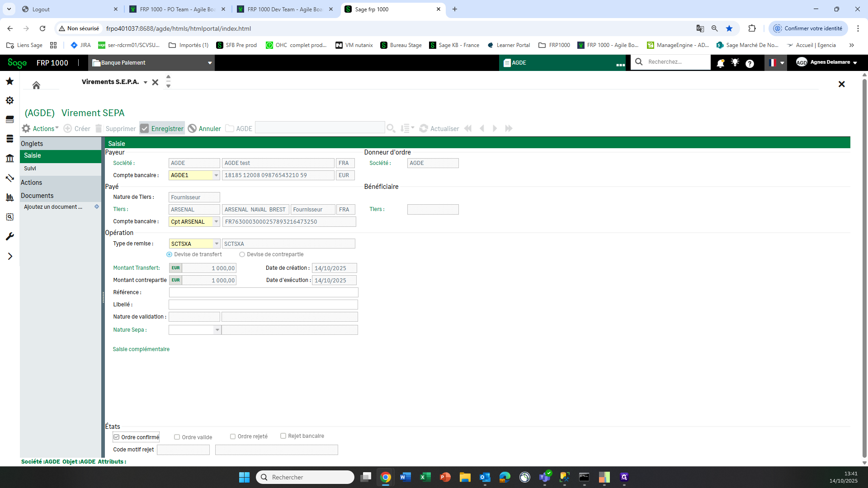The height and width of the screenshot is (488, 868).
Task: Open the favorites star in left sidebar
Action: coord(9,81)
